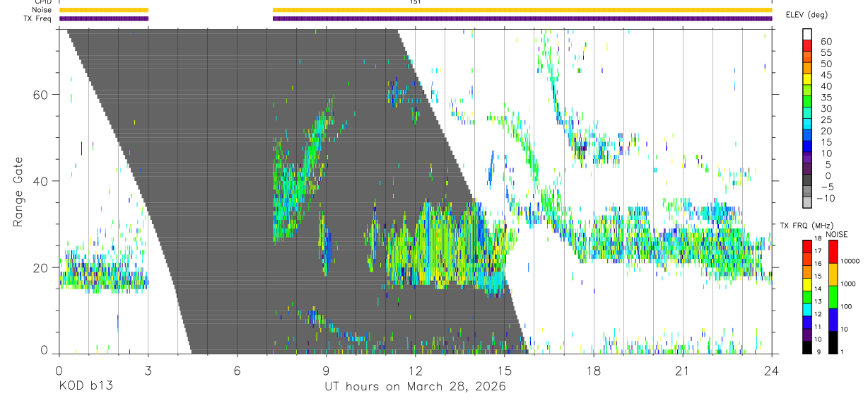Viewport: 868px width, 401px height.
Task: Pick the red swatch in the TX FRQ legend
Action: coord(807,245)
